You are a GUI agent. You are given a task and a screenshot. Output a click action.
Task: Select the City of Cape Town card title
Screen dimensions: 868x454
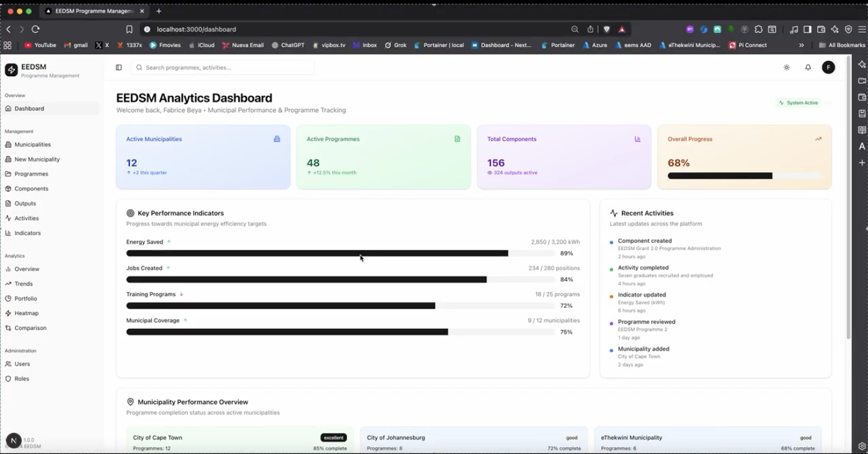(157, 438)
